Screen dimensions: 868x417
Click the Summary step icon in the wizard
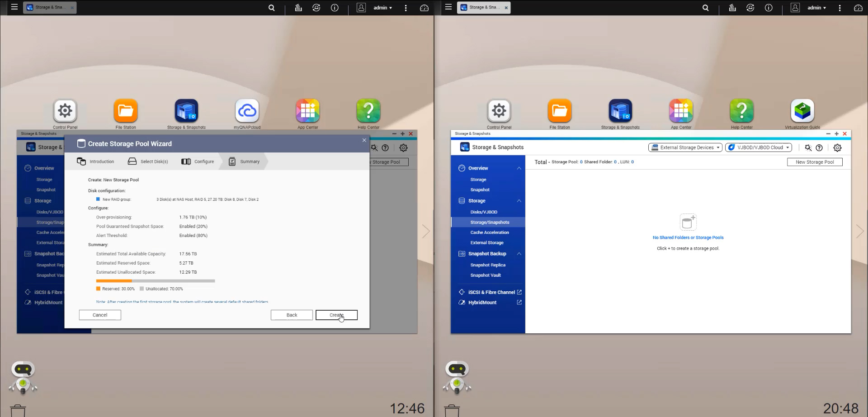pyautogui.click(x=232, y=161)
